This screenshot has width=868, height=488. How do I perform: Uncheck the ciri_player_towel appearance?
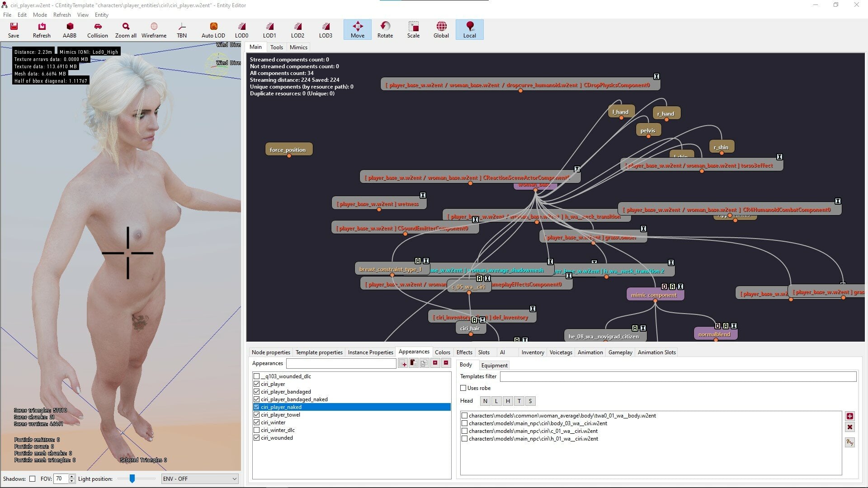tap(256, 414)
